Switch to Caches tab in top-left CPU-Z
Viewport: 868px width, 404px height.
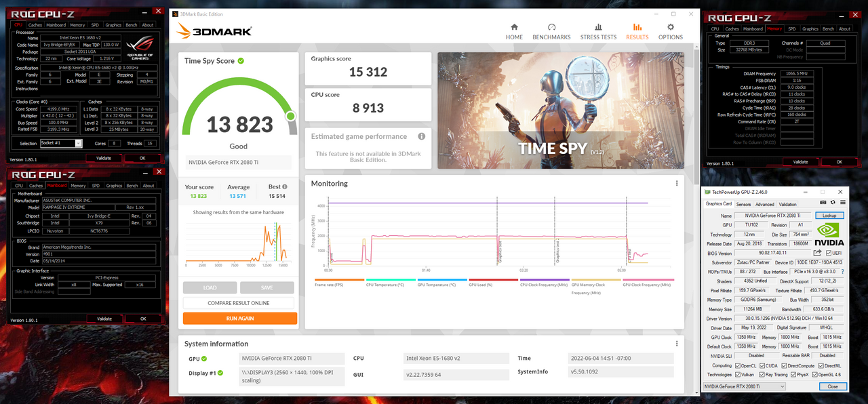pyautogui.click(x=35, y=25)
